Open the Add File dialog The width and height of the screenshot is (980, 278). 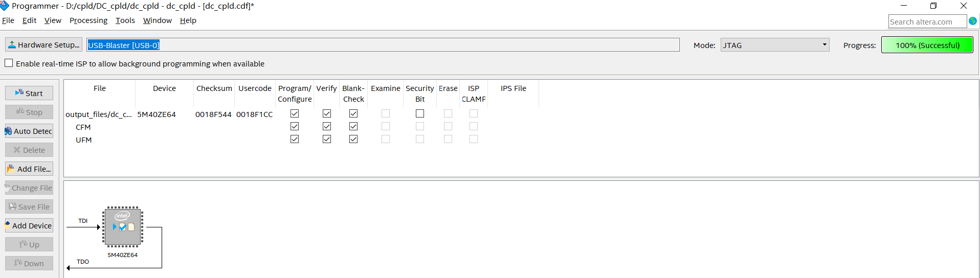tap(29, 169)
